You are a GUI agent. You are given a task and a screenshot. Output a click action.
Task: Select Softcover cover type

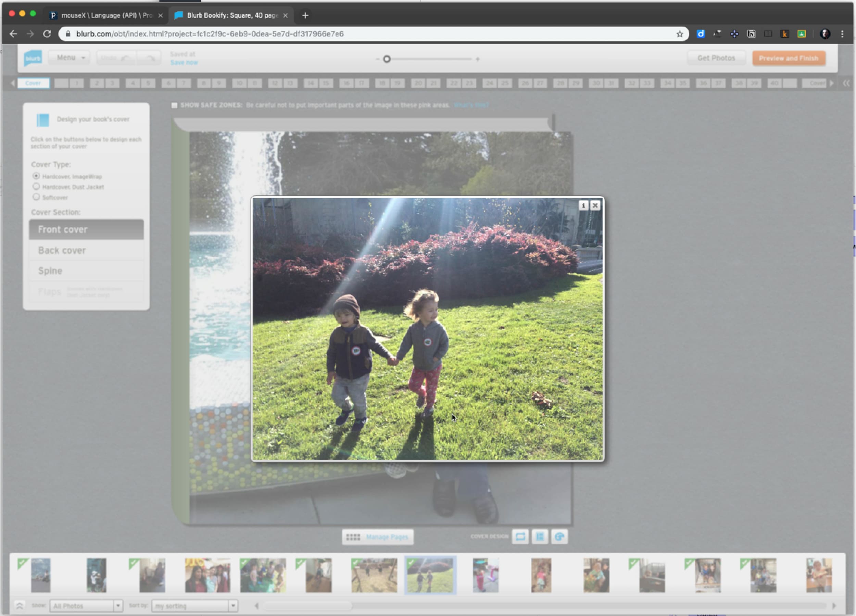[36, 197]
